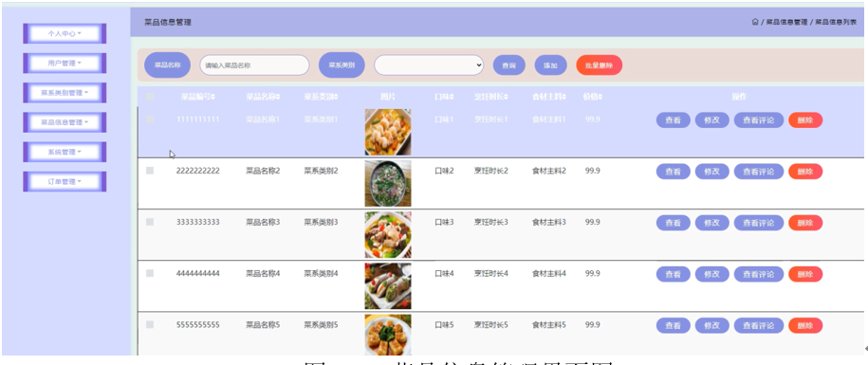868x365 pixels.
Task: Check the row 4444444444 checkbox
Action: point(150,273)
